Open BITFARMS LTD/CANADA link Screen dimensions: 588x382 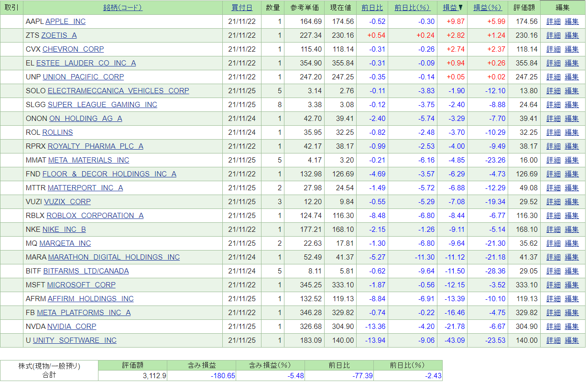[x=86, y=271]
